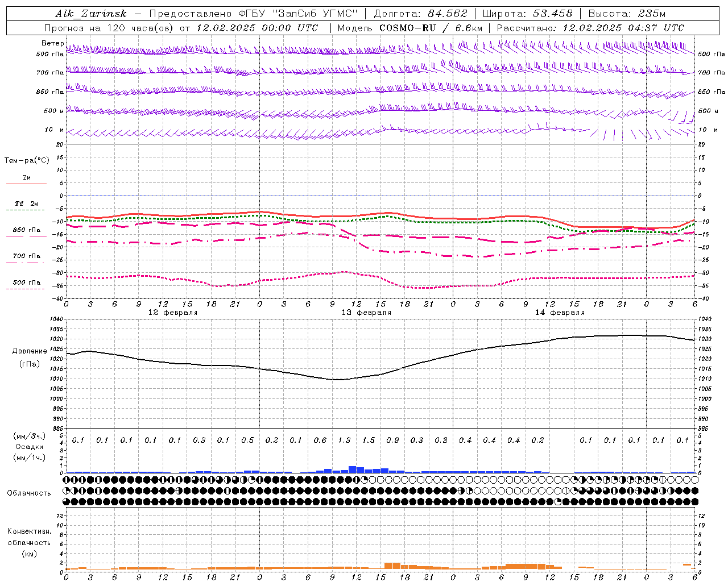Click the (мм/1ч.) units label
This screenshot has height=582, width=728.
click(30, 457)
